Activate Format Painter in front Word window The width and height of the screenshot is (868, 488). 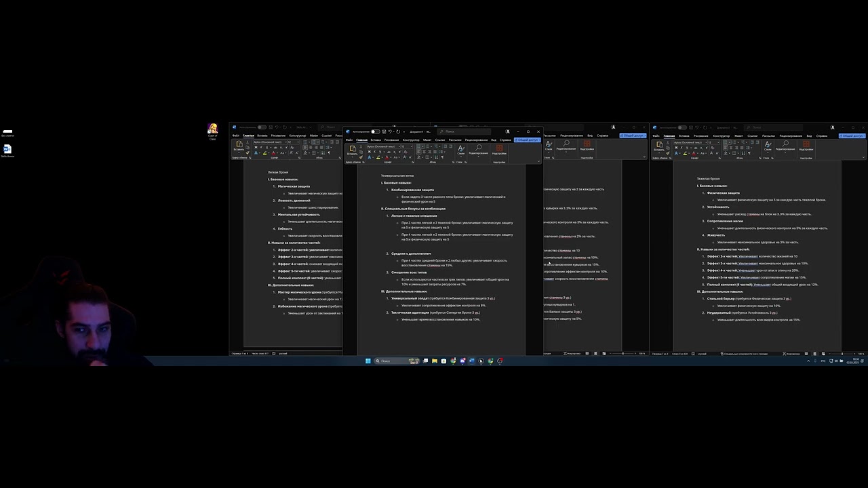pyautogui.click(x=361, y=157)
